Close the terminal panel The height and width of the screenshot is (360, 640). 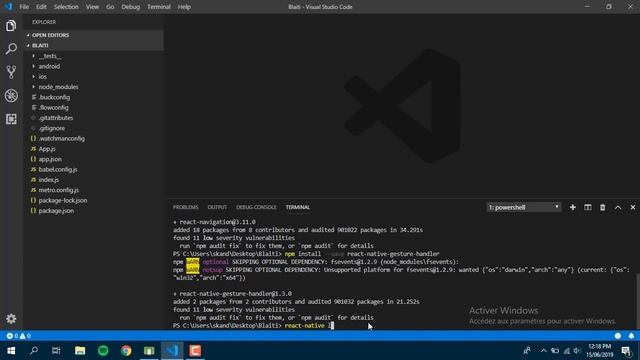point(633,207)
